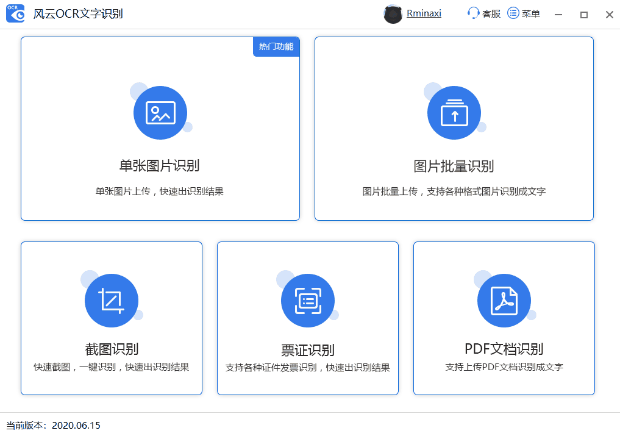620x436 pixels.
Task: Click text 支持各种证件发票识别，快速出识别结果
Action: click(x=308, y=368)
